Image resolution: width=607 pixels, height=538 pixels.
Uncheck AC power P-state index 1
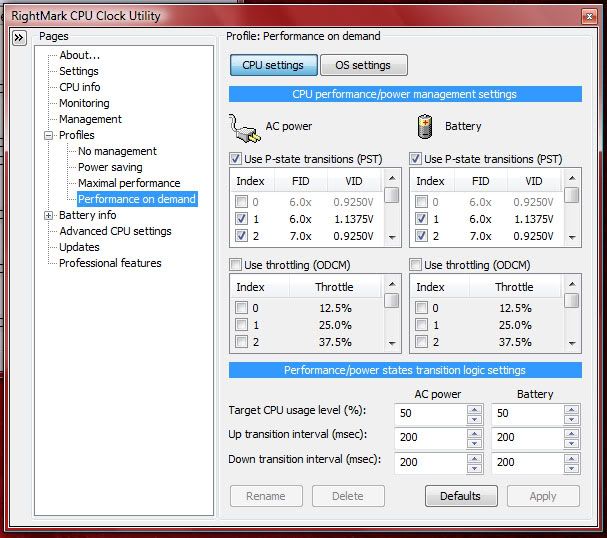pyautogui.click(x=242, y=219)
